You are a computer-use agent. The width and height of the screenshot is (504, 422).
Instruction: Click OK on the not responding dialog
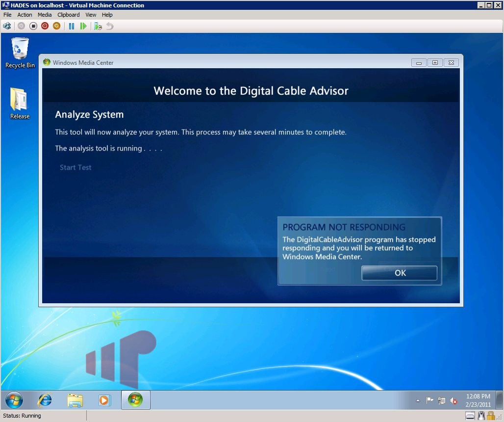tap(399, 273)
